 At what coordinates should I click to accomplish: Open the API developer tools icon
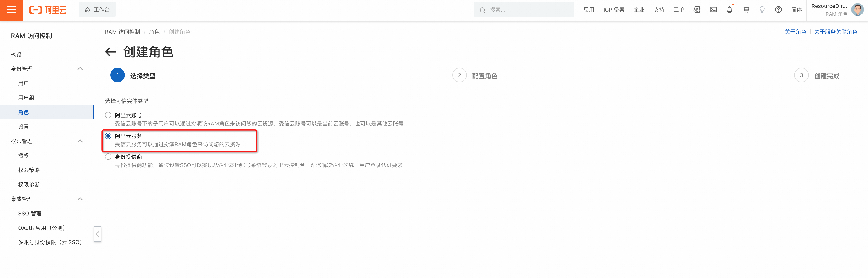pyautogui.click(x=697, y=10)
